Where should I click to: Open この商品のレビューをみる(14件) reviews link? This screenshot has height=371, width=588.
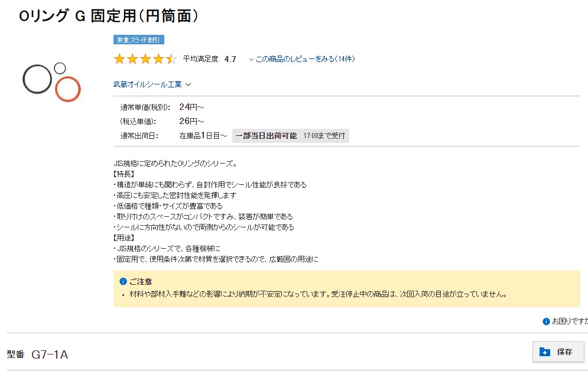click(305, 59)
